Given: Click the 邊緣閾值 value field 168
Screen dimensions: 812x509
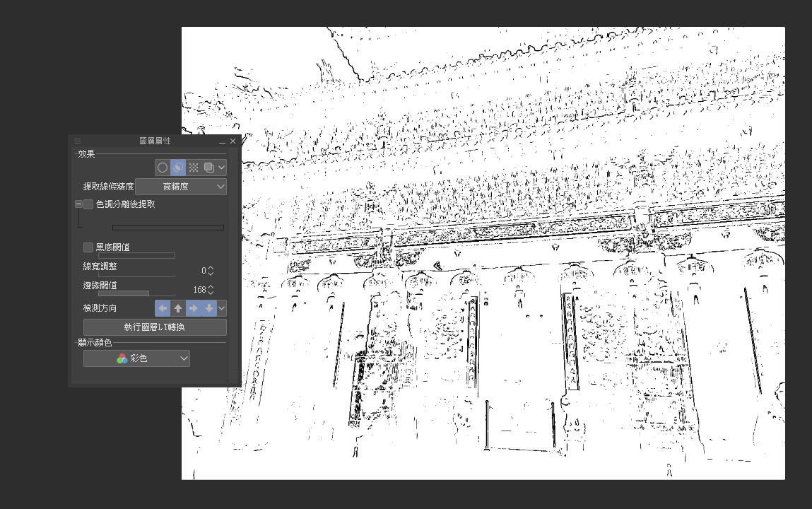Looking at the screenshot, I should click(x=200, y=289).
